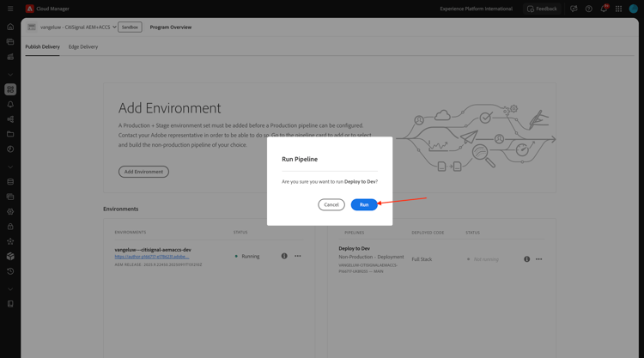
Task: Click the program icon beside vangeluw - CitiSignal
Action: click(x=32, y=27)
